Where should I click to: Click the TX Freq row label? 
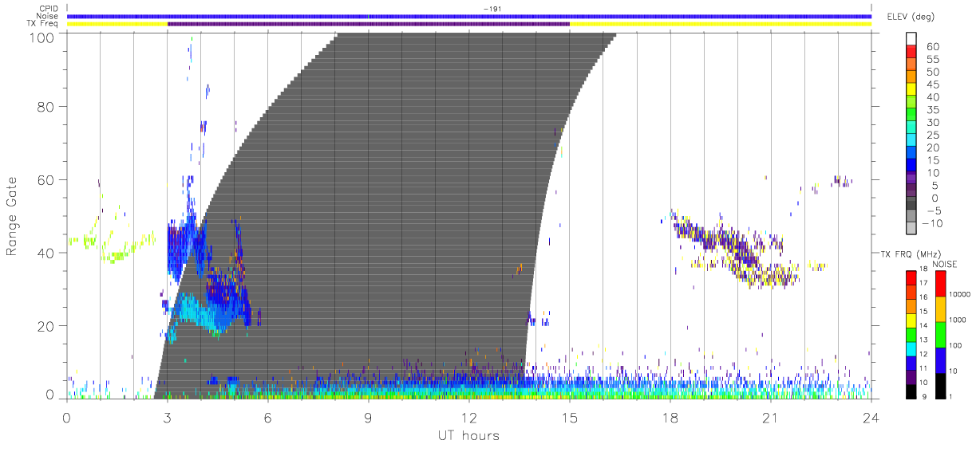[43, 24]
